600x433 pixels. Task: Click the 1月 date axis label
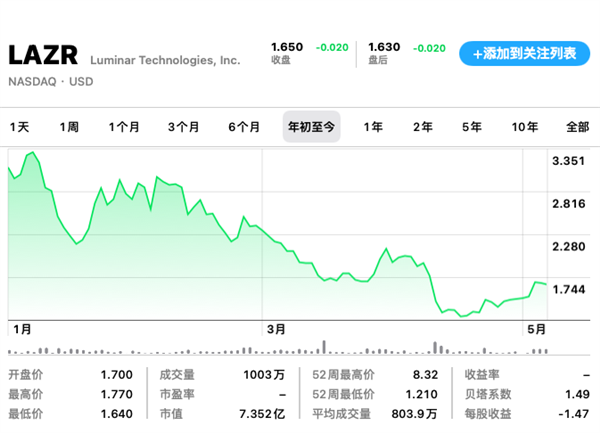pos(22,329)
